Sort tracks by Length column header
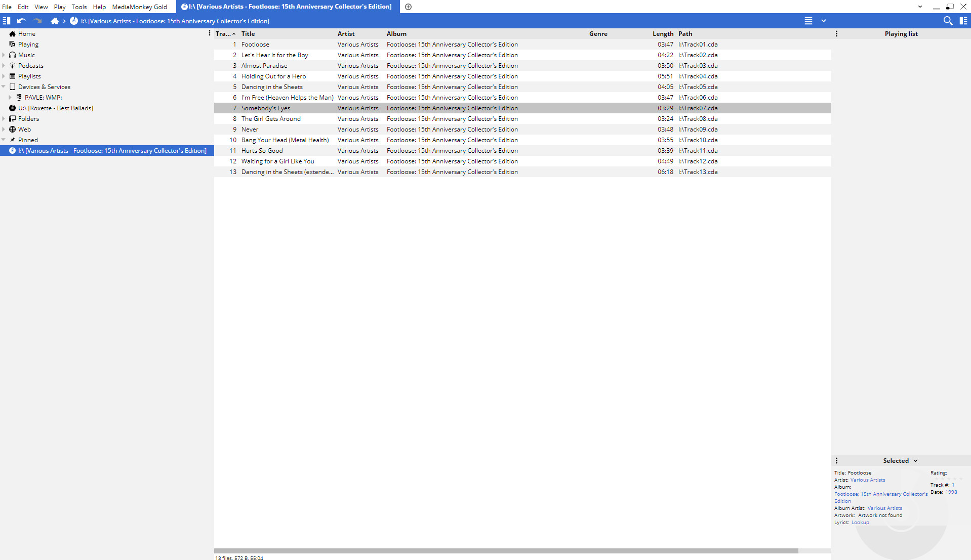971x560 pixels. 663,34
